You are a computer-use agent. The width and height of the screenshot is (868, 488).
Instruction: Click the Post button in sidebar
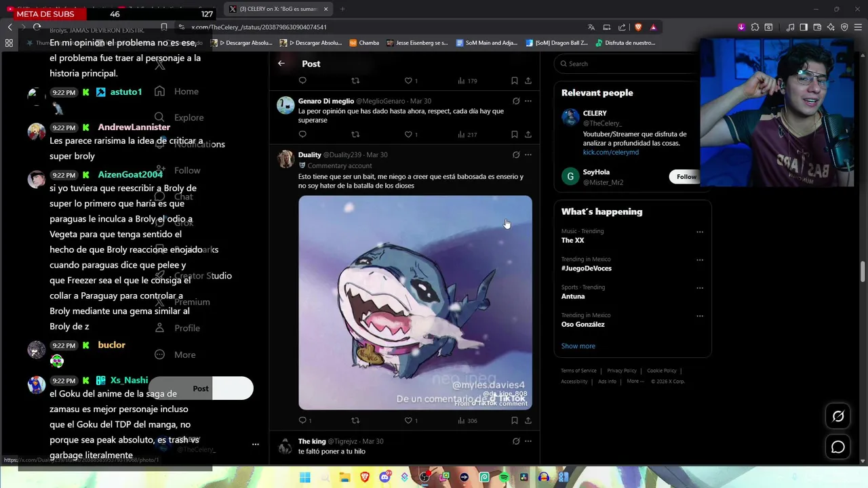201,388
